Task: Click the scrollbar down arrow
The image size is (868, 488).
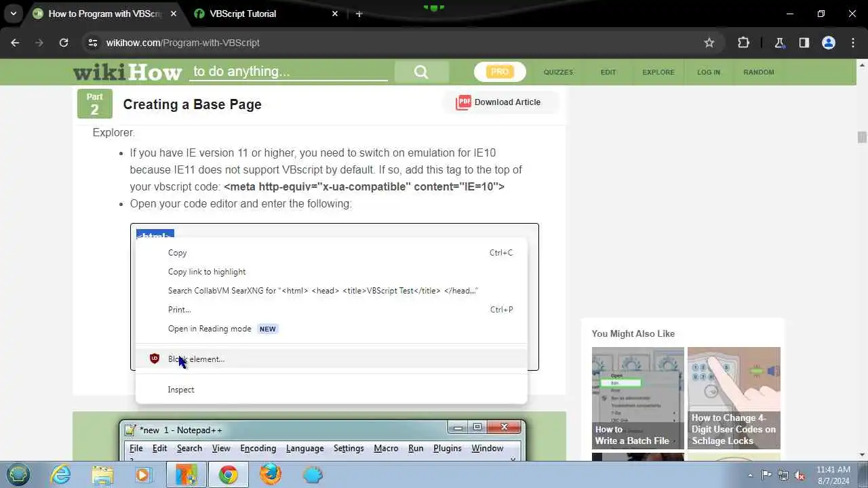Action: click(x=862, y=455)
